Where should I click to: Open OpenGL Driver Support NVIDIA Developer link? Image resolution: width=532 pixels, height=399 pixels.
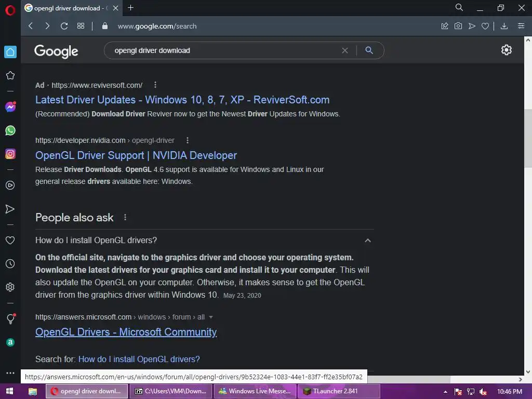(x=136, y=155)
